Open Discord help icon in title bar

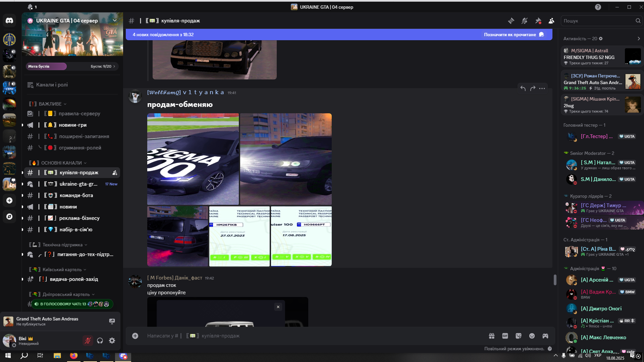pos(598,7)
